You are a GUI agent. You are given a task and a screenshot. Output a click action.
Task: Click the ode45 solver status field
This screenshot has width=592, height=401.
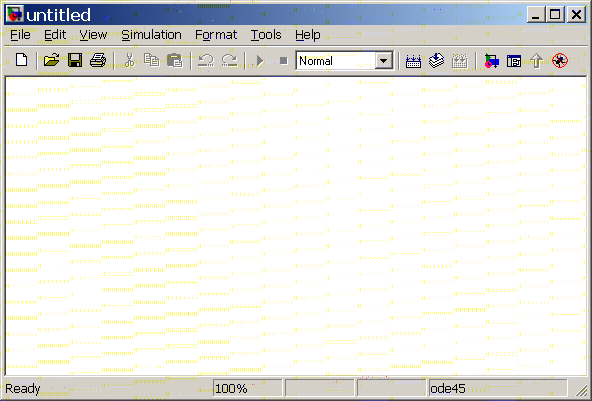(x=498, y=388)
